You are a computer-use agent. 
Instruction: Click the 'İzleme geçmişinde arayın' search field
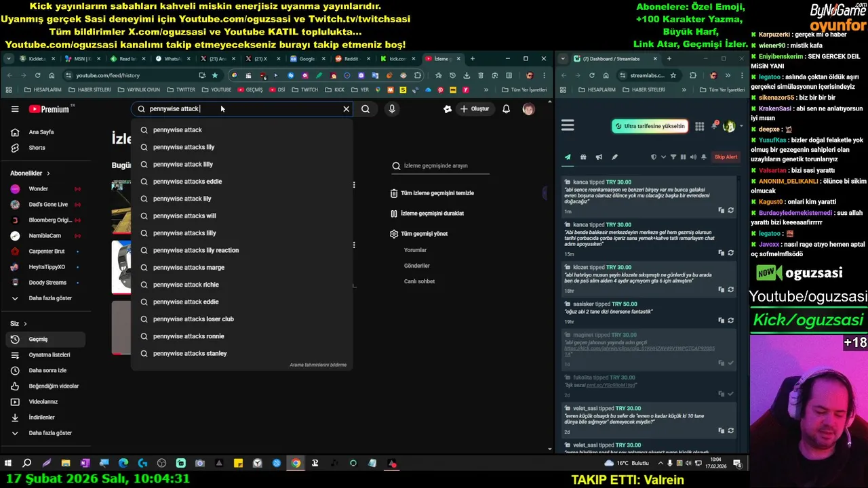click(441, 165)
